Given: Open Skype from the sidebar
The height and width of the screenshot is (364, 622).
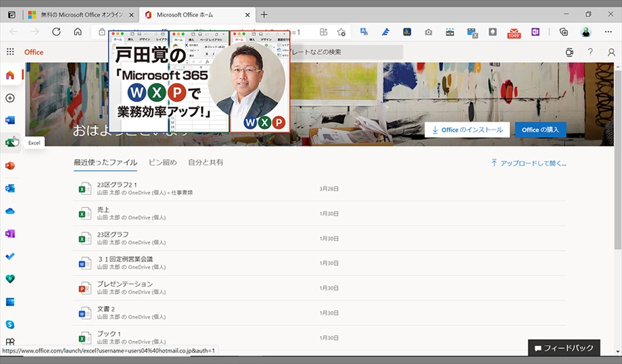Looking at the screenshot, I should click(x=10, y=324).
